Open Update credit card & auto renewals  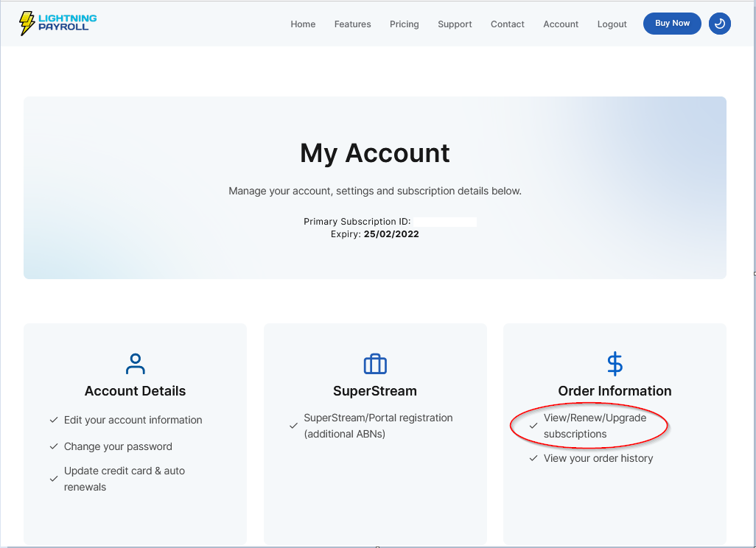(x=125, y=479)
